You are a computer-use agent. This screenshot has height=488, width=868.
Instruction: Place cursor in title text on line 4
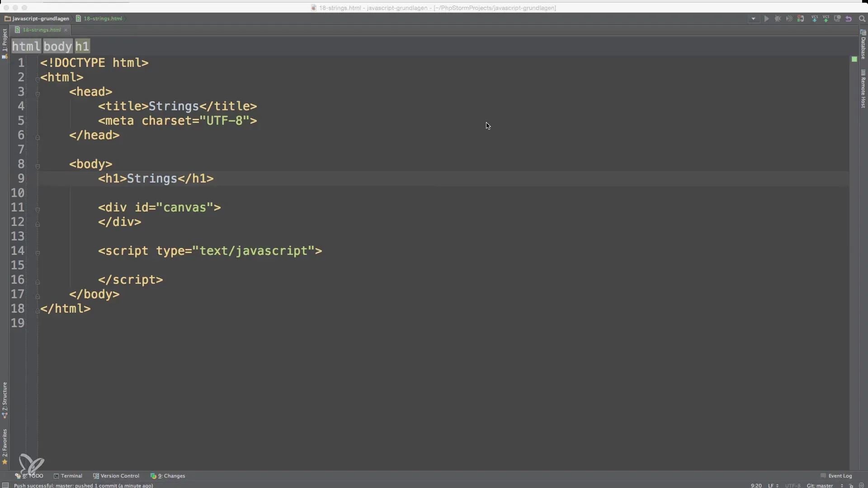point(174,106)
